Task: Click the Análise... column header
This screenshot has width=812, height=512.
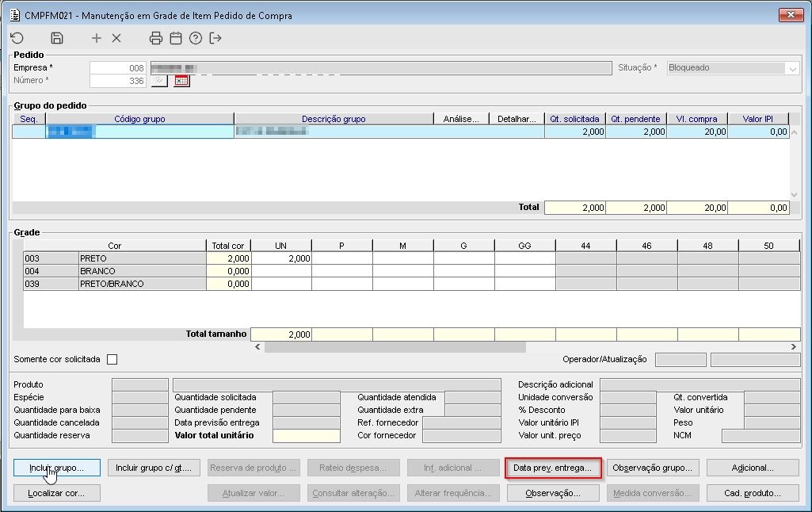Action: click(461, 119)
